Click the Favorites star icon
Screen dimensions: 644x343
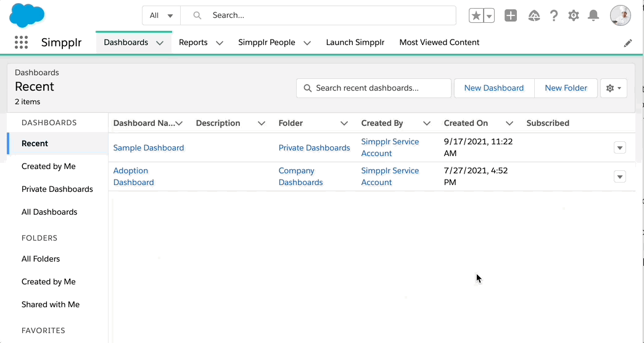[x=476, y=15]
